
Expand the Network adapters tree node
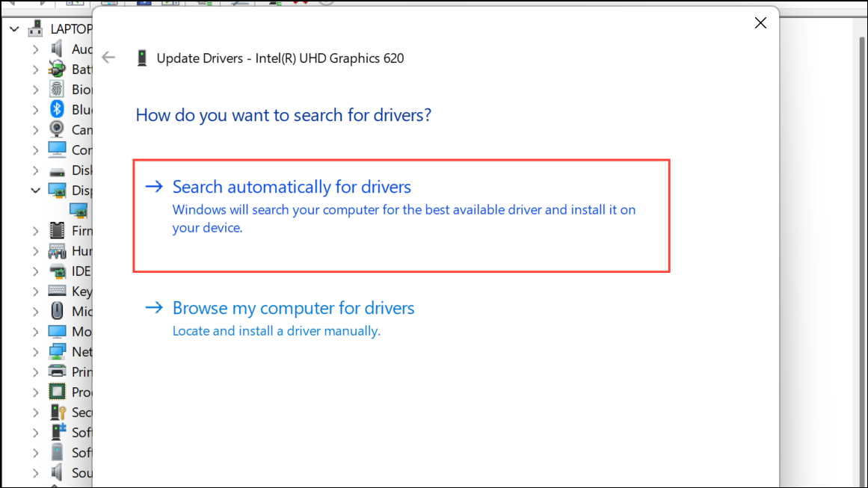(x=35, y=352)
